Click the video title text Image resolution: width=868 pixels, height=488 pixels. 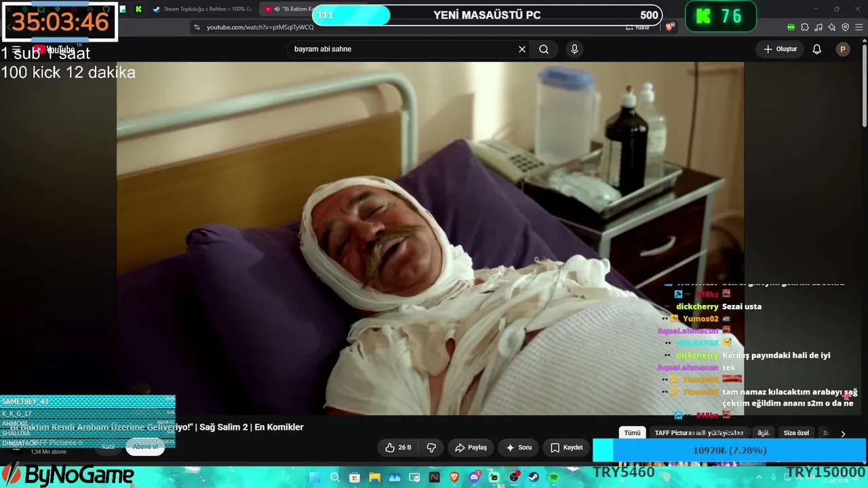coord(157,427)
